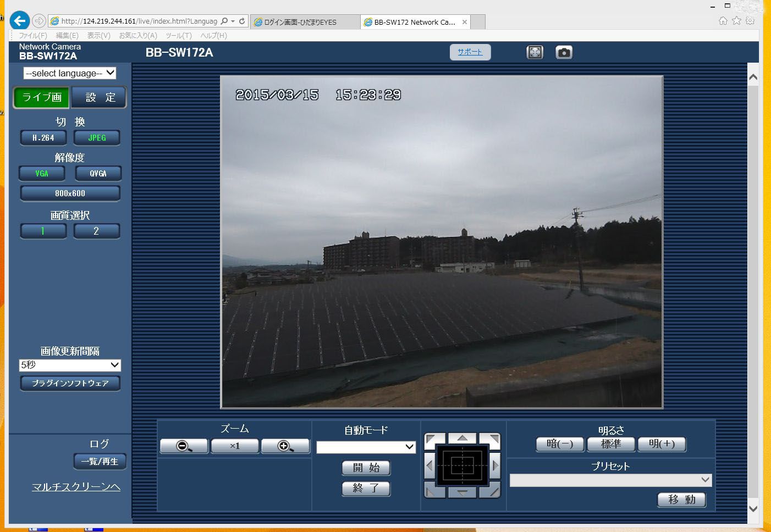Follow the マルチスクリーンへ link

coord(76,487)
